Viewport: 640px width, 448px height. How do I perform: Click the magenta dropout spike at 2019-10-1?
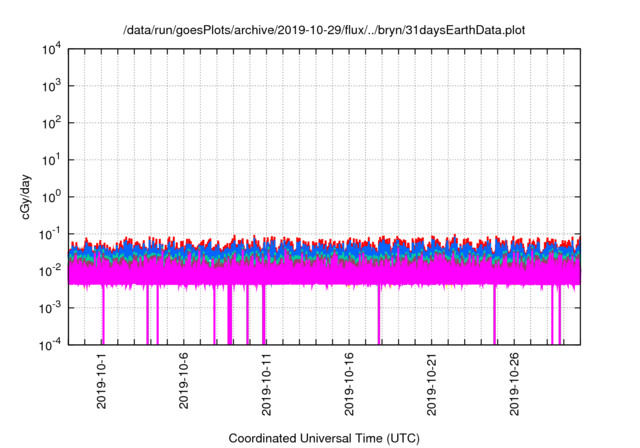(x=103, y=315)
